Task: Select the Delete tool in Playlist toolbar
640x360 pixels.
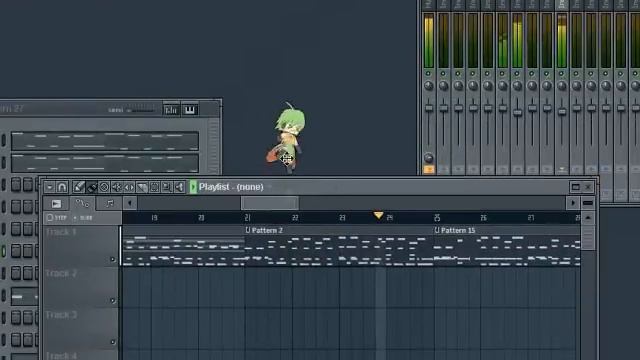Action: pos(104,187)
